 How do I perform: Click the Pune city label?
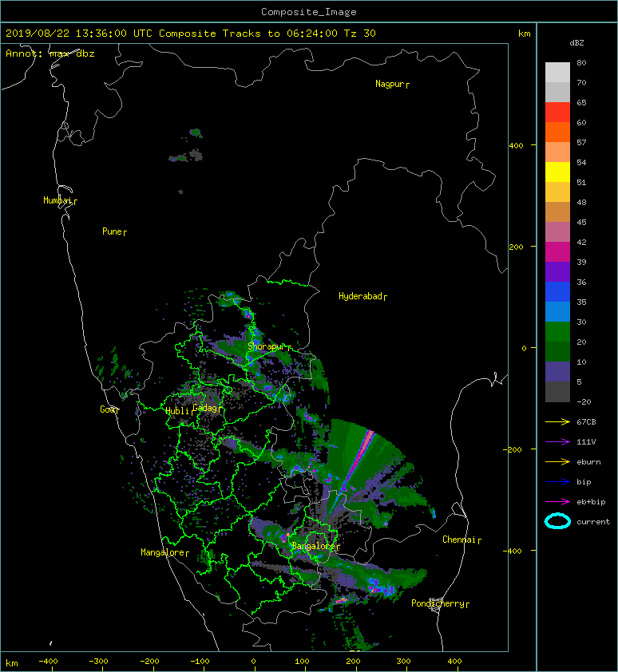pos(112,231)
